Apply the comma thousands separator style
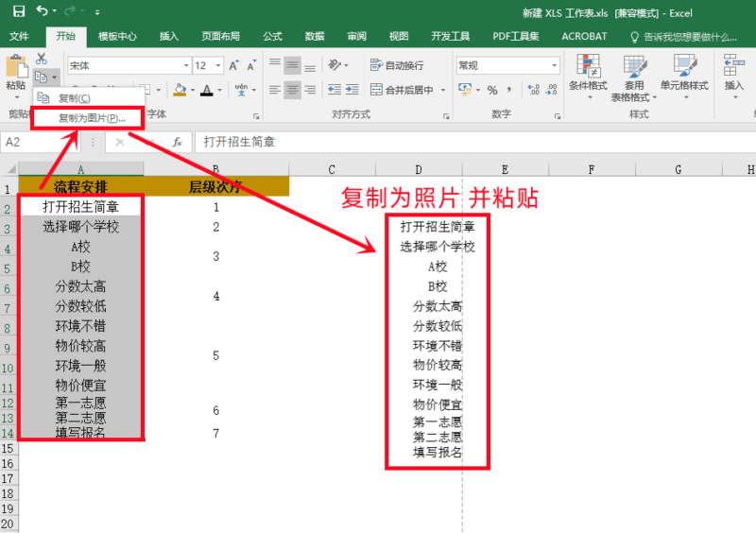The width and height of the screenshot is (756, 533). (x=509, y=90)
